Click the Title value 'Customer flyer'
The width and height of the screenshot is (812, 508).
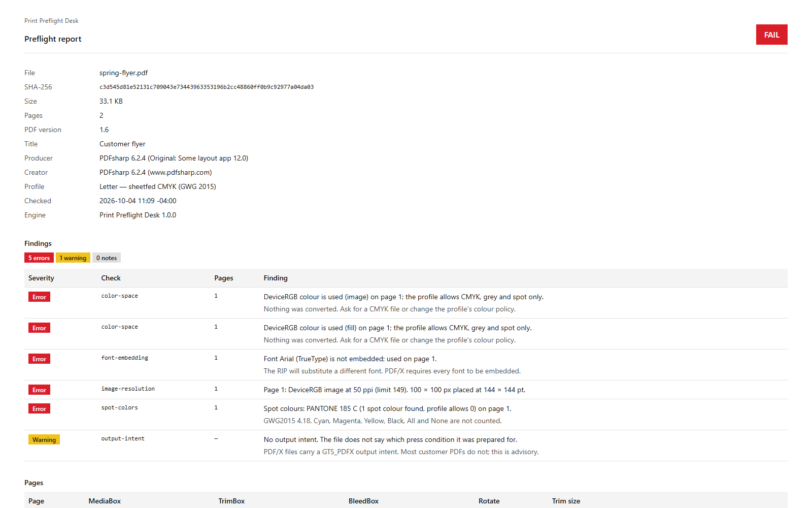pyautogui.click(x=122, y=144)
